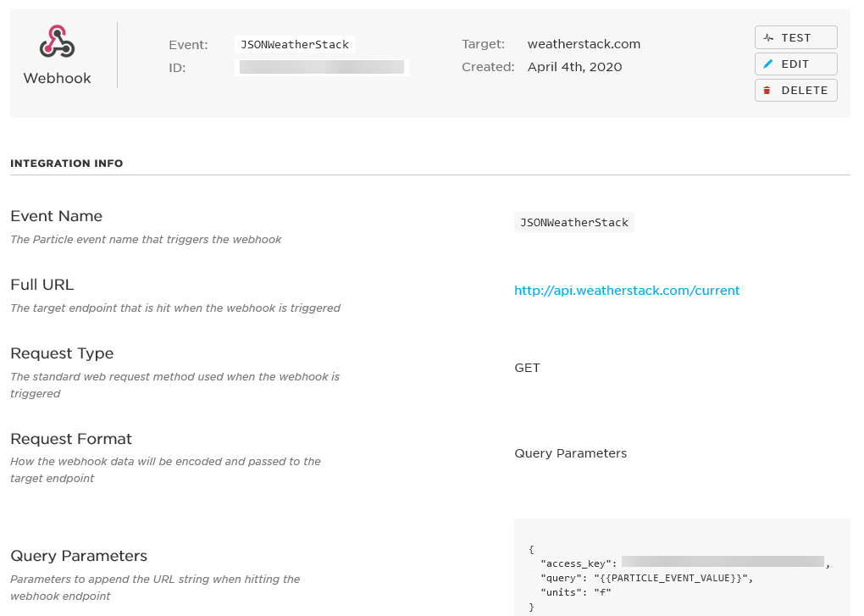
Task: Click the Webhook logo icon
Action: coord(57,42)
